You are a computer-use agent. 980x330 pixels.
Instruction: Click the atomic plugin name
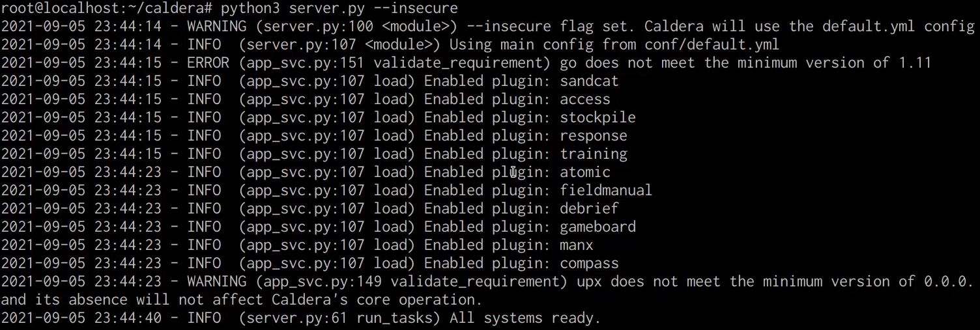pyautogui.click(x=584, y=172)
